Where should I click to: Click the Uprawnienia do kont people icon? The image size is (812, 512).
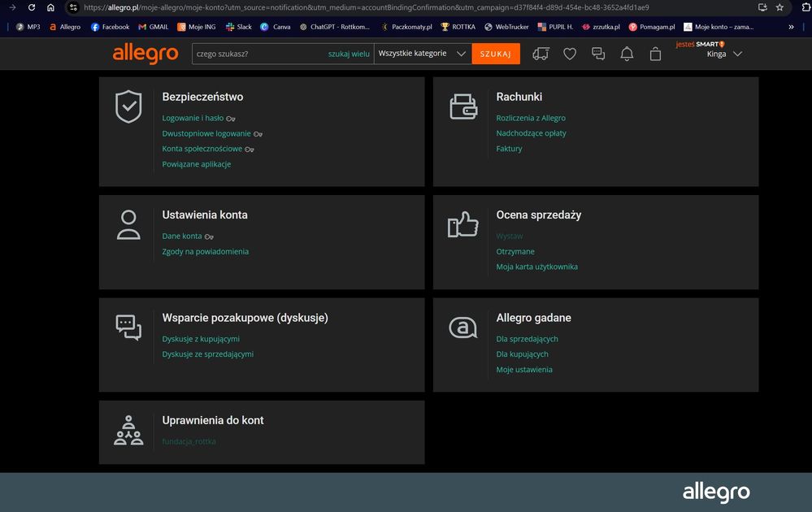pos(128,430)
